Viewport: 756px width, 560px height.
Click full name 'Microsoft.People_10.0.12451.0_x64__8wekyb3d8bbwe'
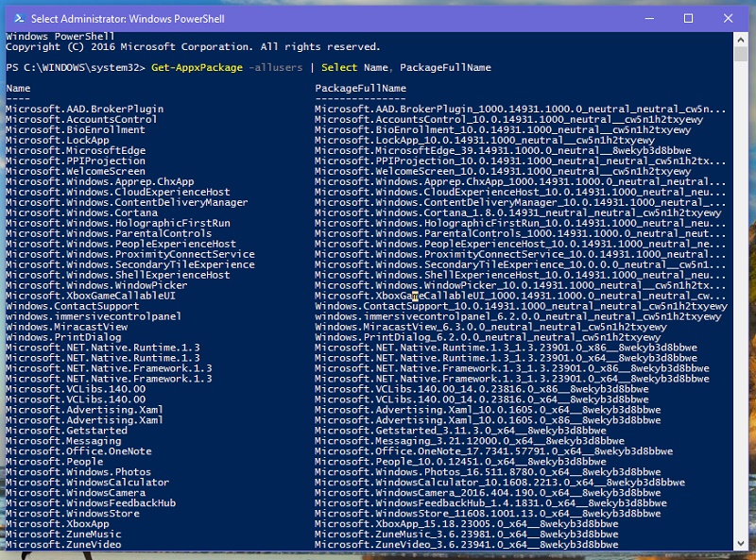point(460,462)
